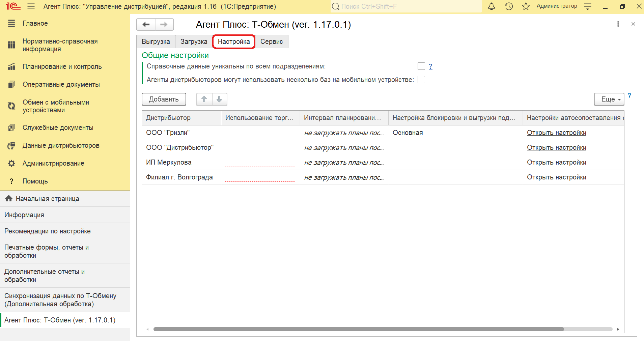Switch to the Настройка tab
644x341 pixels.
(234, 41)
